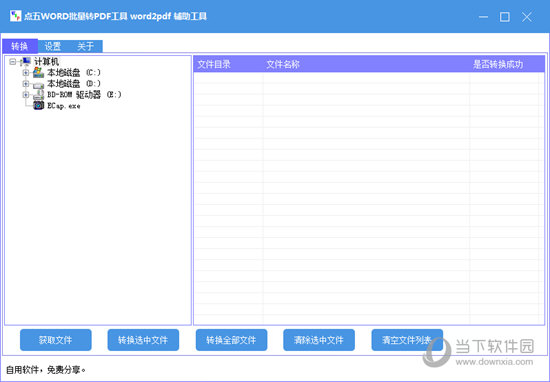Screen dimensions: 550x382
Task: Expand the 本地磁盘 (C:) node
Action: point(26,73)
